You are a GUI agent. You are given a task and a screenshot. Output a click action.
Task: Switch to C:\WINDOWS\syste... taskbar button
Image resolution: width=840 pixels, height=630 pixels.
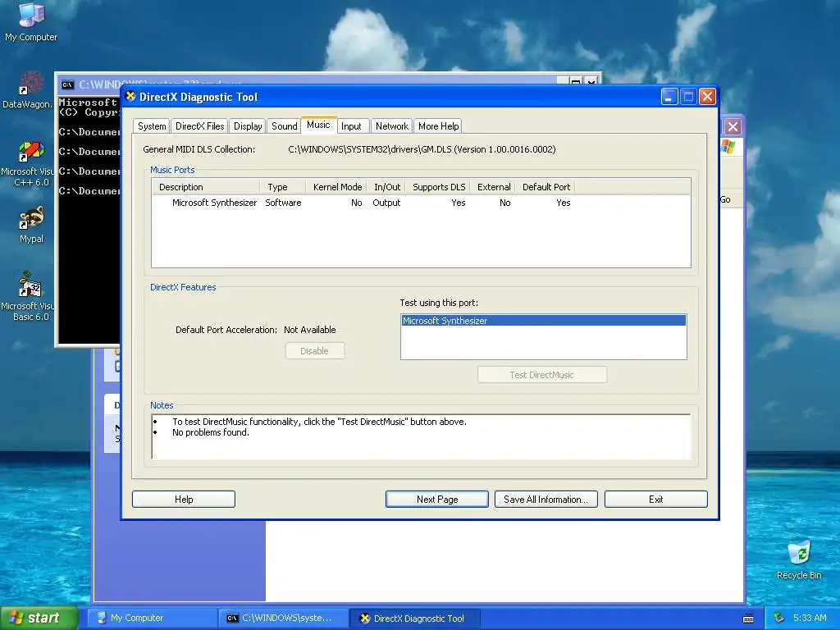[282, 618]
